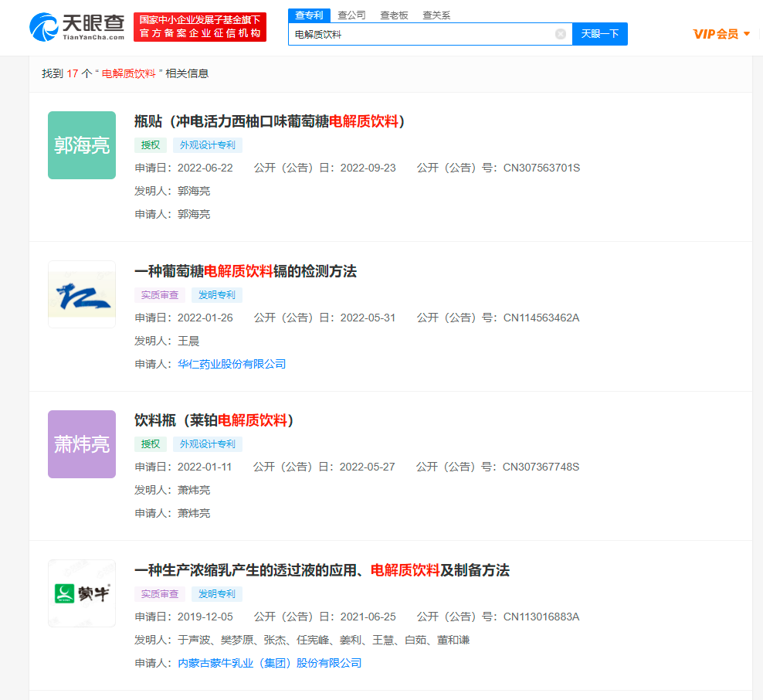
Task: Select publication number CN113016883A
Action: tap(541, 617)
